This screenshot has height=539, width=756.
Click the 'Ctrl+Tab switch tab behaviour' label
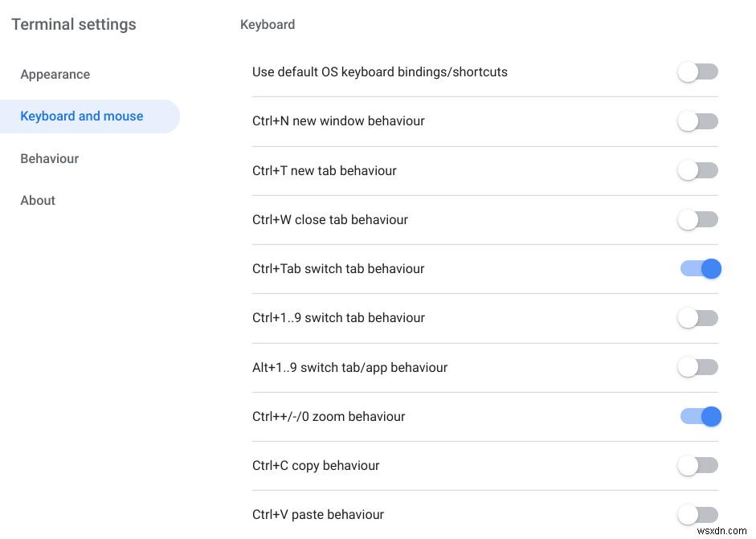tap(338, 268)
